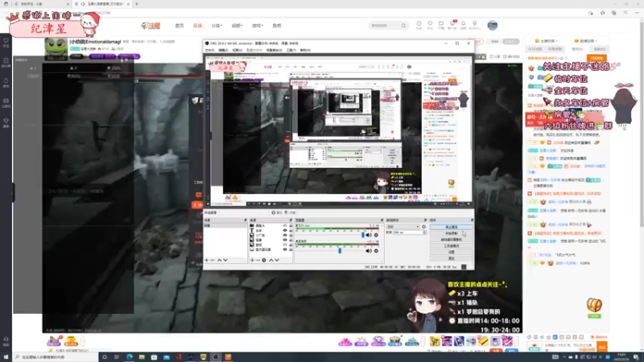Move source down in Sources panel
Image resolution: width=644 pixels, height=362 pixels.
click(x=277, y=260)
